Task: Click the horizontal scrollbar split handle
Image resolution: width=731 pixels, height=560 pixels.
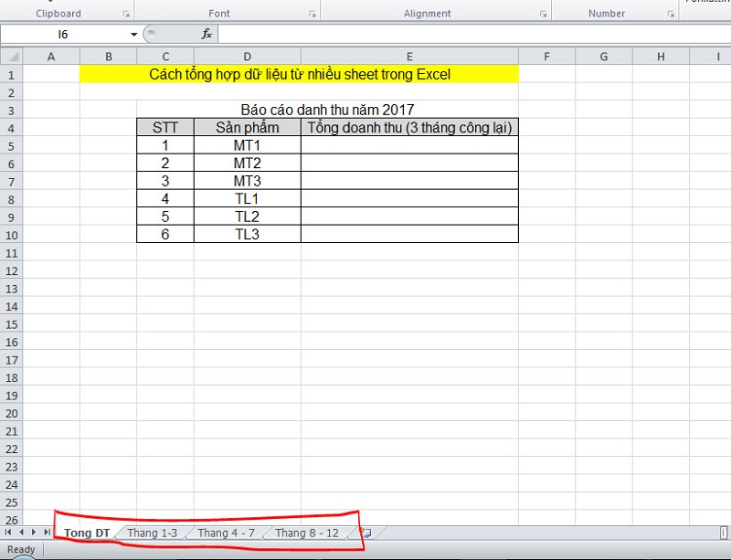Action: [723, 533]
